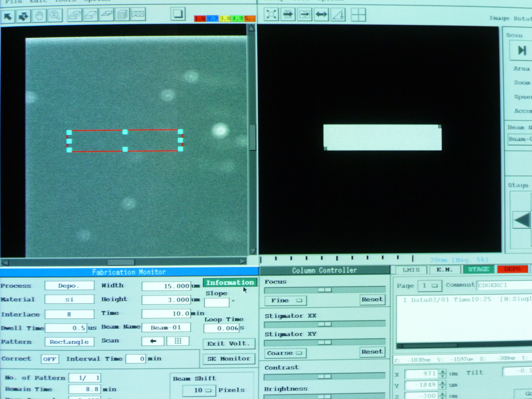Switch to the DEPO tab
532x399 pixels.
pyautogui.click(x=512, y=269)
